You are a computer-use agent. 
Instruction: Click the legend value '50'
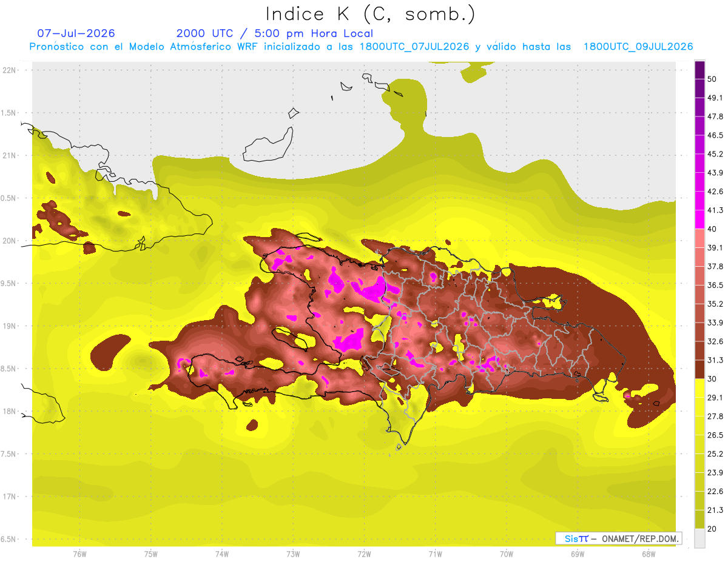pyautogui.click(x=712, y=79)
